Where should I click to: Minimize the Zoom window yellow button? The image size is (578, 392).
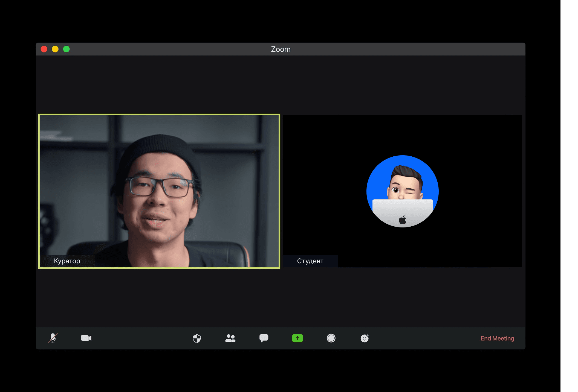[x=55, y=49]
